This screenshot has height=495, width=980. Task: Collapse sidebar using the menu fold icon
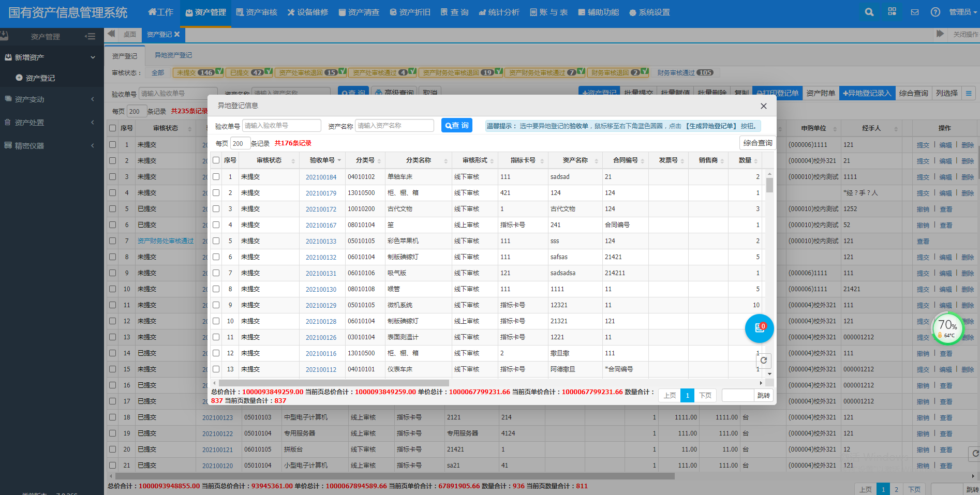click(91, 36)
